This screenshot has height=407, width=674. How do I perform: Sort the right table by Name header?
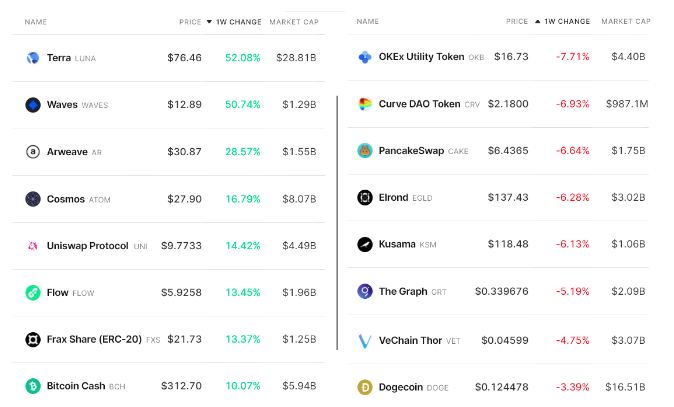[x=367, y=21]
